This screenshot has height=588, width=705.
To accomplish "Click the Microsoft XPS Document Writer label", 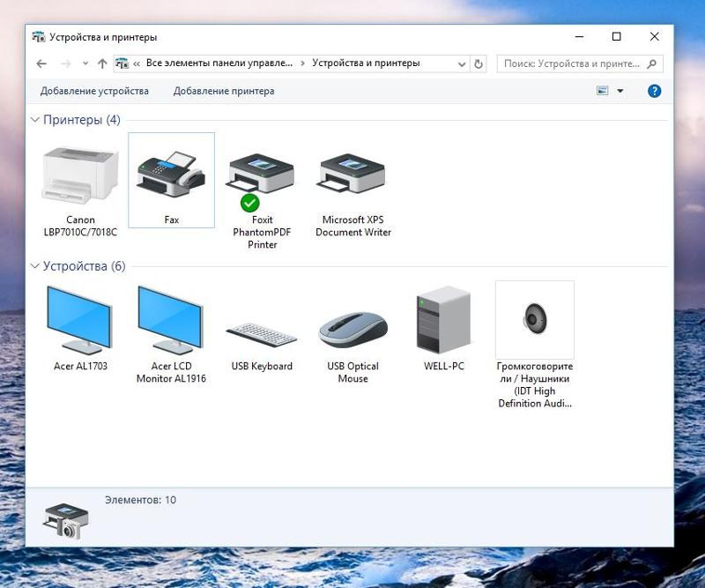I will 353,226.
